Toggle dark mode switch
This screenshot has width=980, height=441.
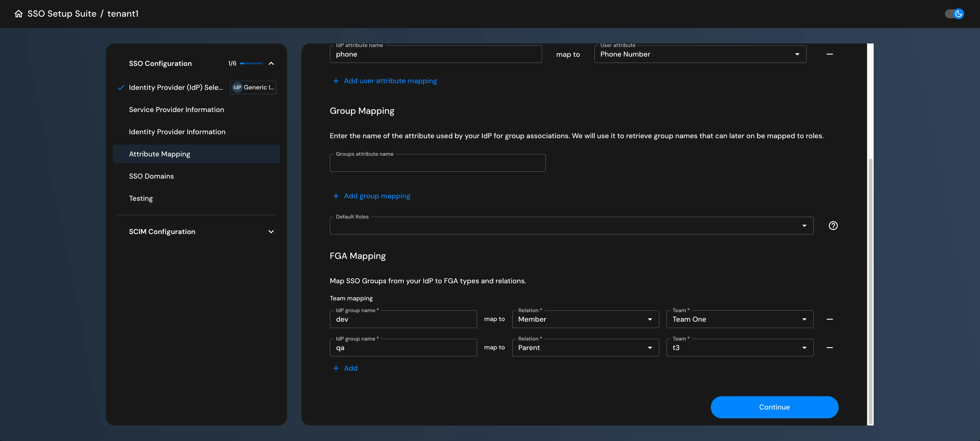tap(954, 14)
